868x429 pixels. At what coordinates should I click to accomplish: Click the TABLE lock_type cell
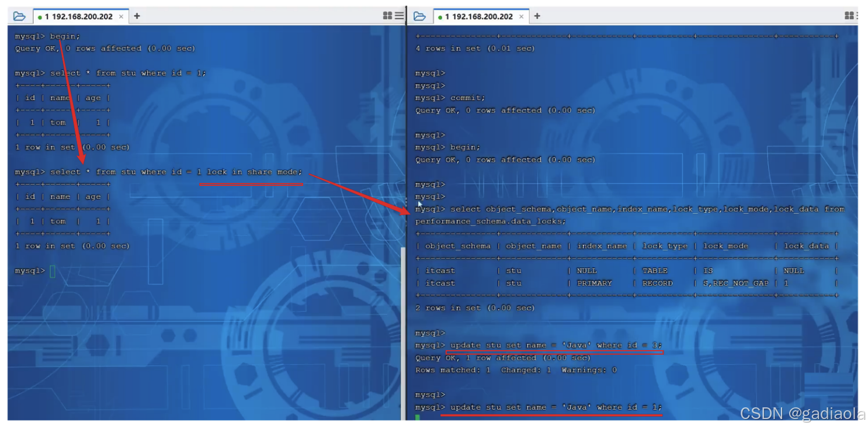655,271
